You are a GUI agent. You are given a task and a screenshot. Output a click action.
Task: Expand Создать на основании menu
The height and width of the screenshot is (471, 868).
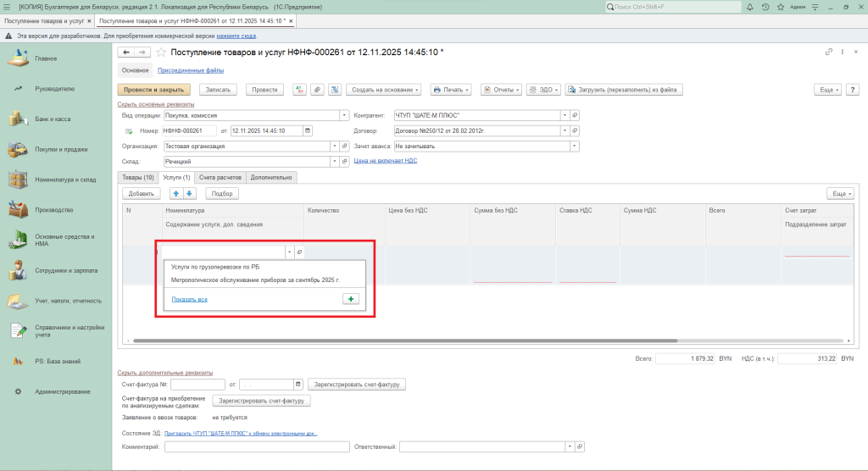[385, 90]
